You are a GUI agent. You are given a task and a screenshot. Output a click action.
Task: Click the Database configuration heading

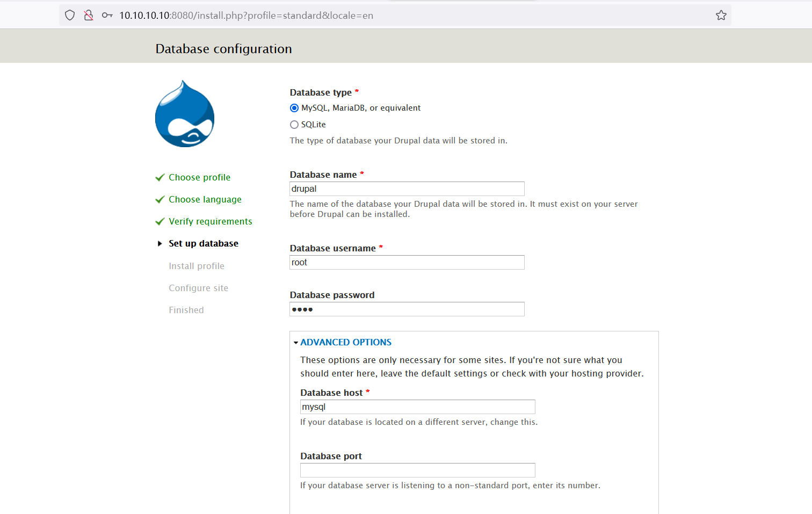(x=223, y=49)
